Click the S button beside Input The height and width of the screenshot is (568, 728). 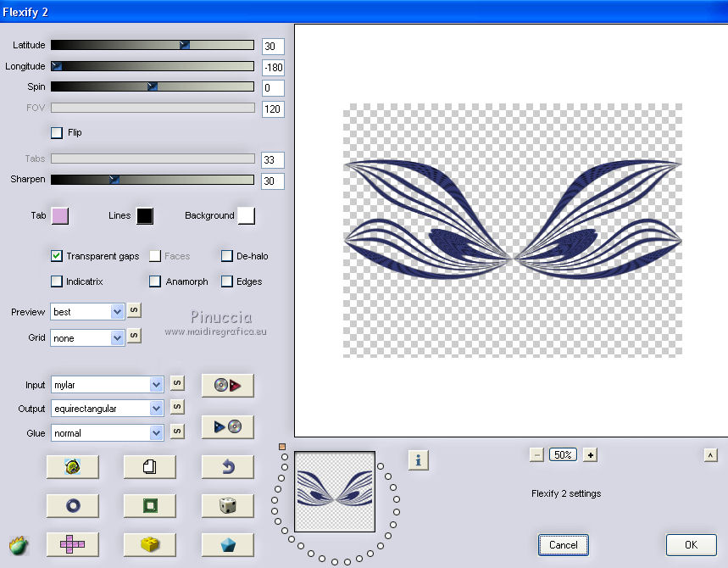(x=177, y=383)
